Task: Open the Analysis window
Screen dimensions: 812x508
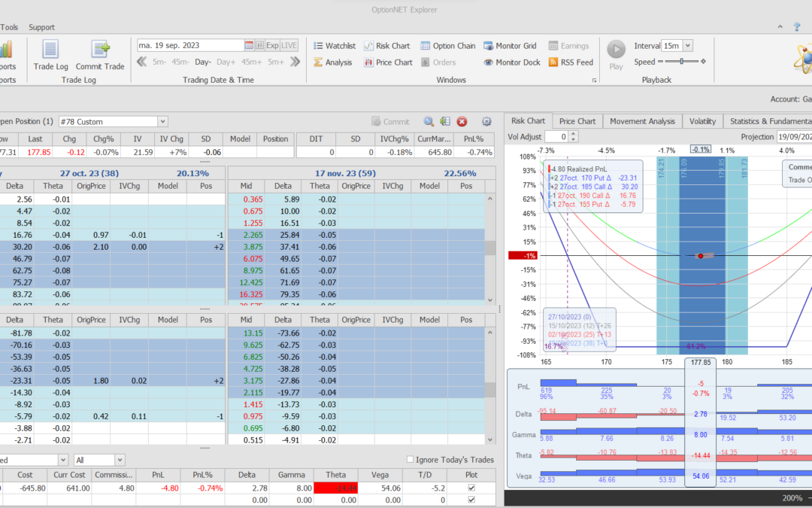Action: [332, 62]
